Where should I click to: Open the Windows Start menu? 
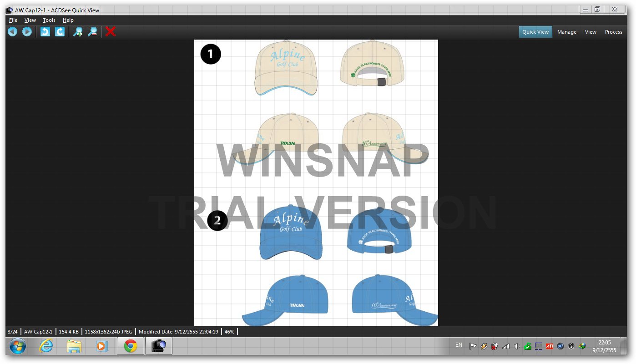[x=18, y=346]
